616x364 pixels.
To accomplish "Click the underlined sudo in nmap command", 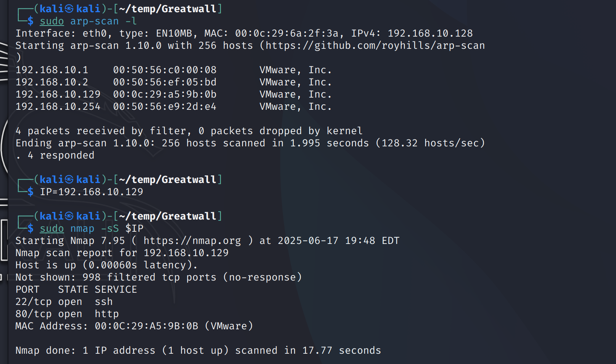I will tap(52, 229).
